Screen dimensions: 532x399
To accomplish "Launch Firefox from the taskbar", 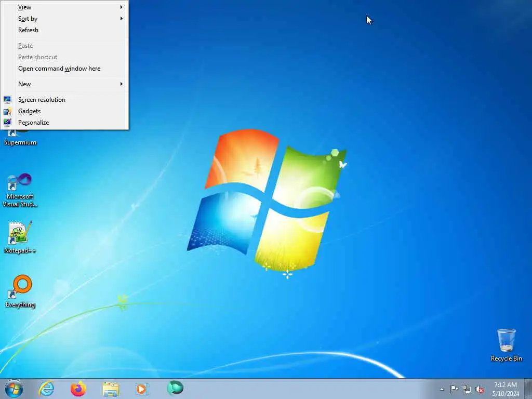I will tap(78, 389).
